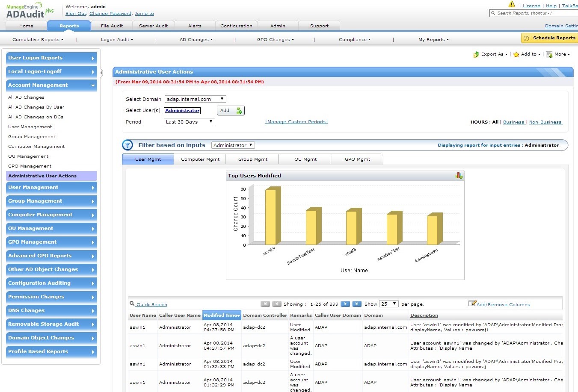Open the Select Domain dropdown

pyautogui.click(x=196, y=99)
